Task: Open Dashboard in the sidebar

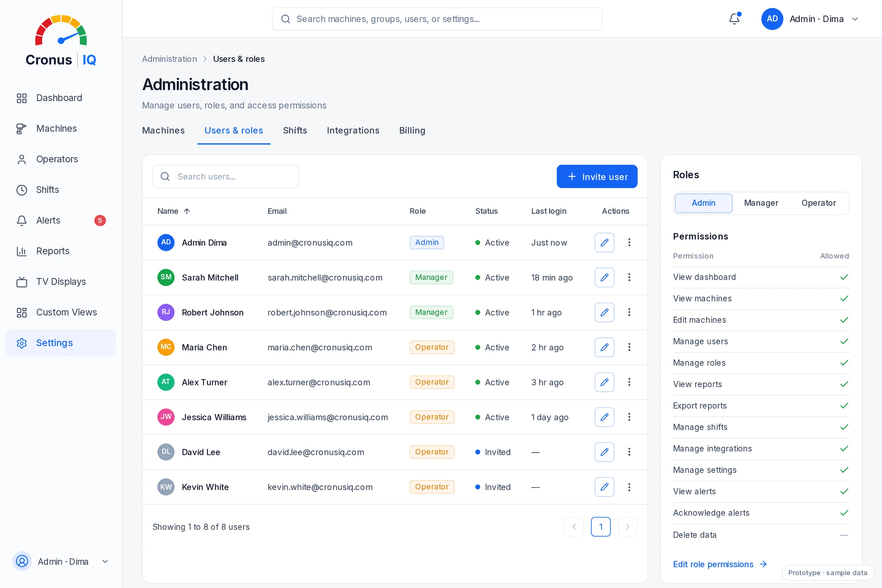Action: click(61, 98)
